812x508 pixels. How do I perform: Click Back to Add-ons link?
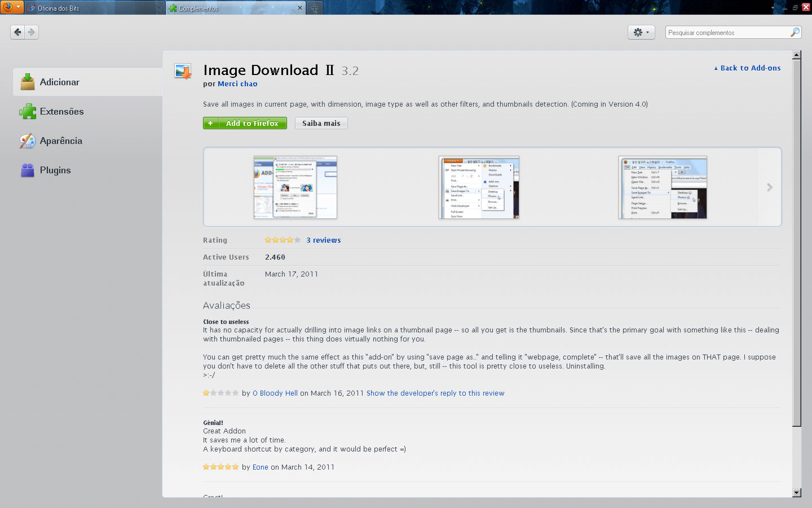[749, 68]
